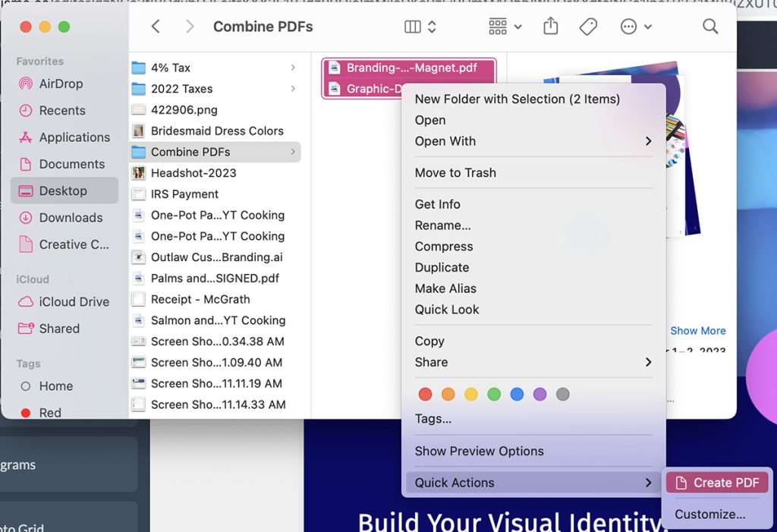Select AirDrop in the sidebar

[61, 83]
